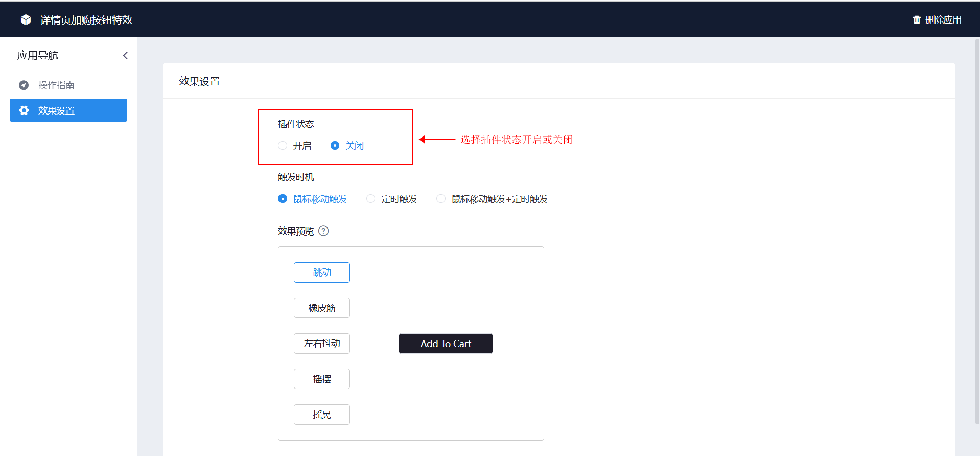Select the 关闭 plugin status radio
Image resolution: width=980 pixels, height=456 pixels.
335,146
